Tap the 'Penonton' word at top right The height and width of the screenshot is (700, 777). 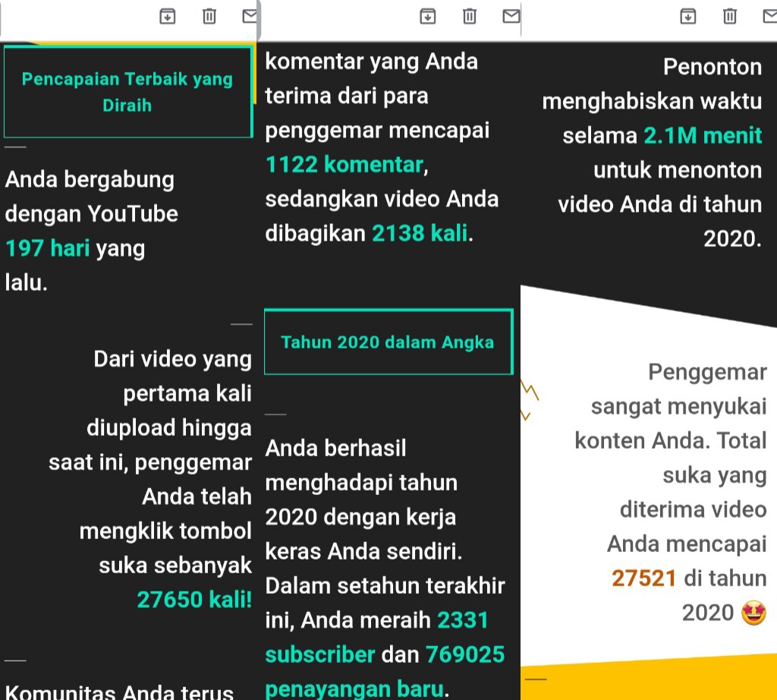713,66
